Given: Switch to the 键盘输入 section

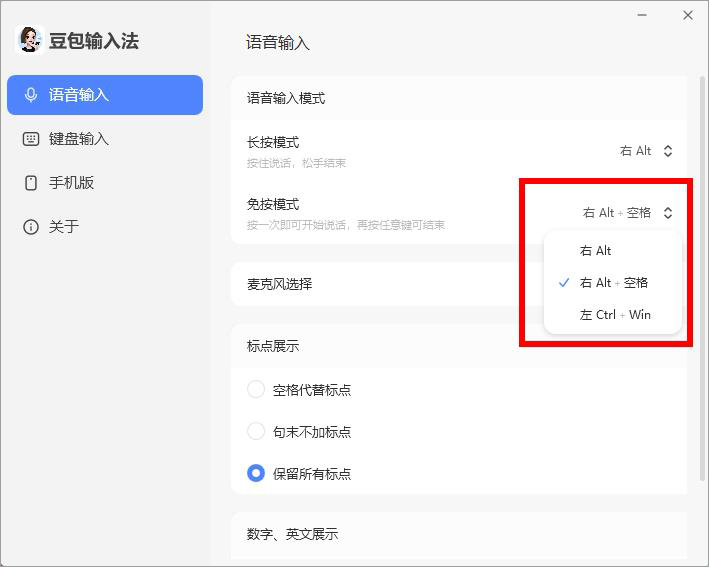Looking at the screenshot, I should point(105,139).
